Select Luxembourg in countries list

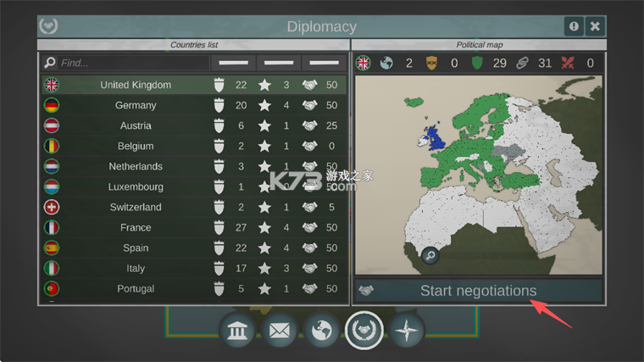(194, 187)
